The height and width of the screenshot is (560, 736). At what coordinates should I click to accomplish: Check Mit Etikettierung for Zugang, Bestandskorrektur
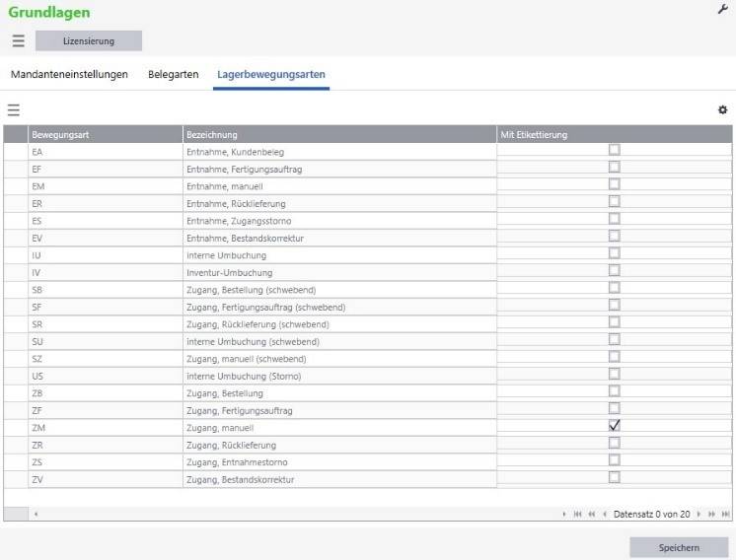coord(615,477)
